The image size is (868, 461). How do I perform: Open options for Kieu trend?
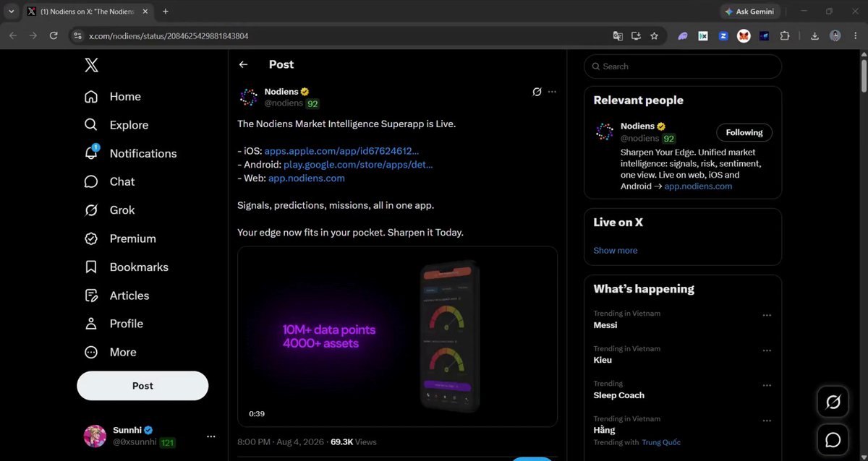point(767,350)
